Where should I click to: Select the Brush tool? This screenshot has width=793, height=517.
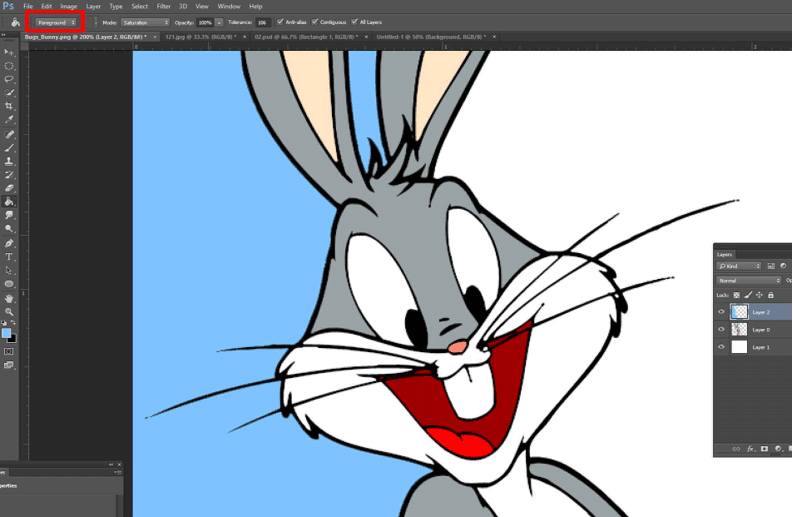point(9,148)
